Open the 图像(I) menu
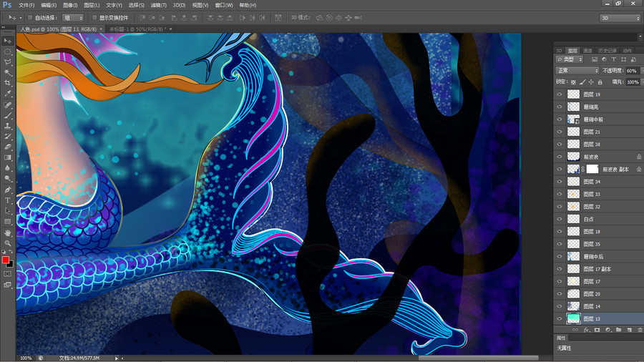 [70, 5]
